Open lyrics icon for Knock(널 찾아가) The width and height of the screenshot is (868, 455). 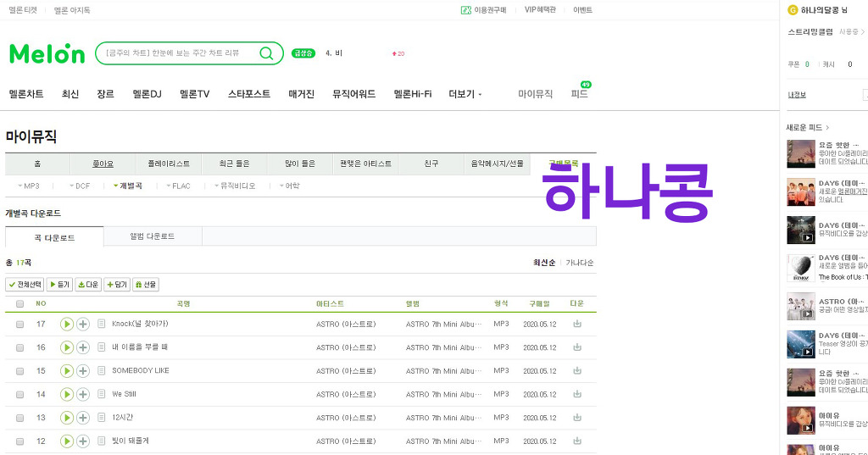pyautogui.click(x=102, y=324)
